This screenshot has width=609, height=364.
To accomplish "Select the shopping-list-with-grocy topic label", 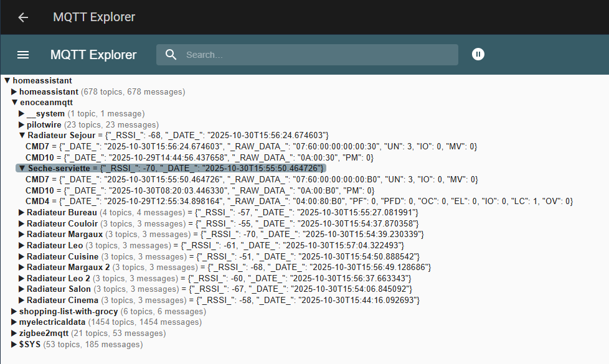I will click(68, 312).
